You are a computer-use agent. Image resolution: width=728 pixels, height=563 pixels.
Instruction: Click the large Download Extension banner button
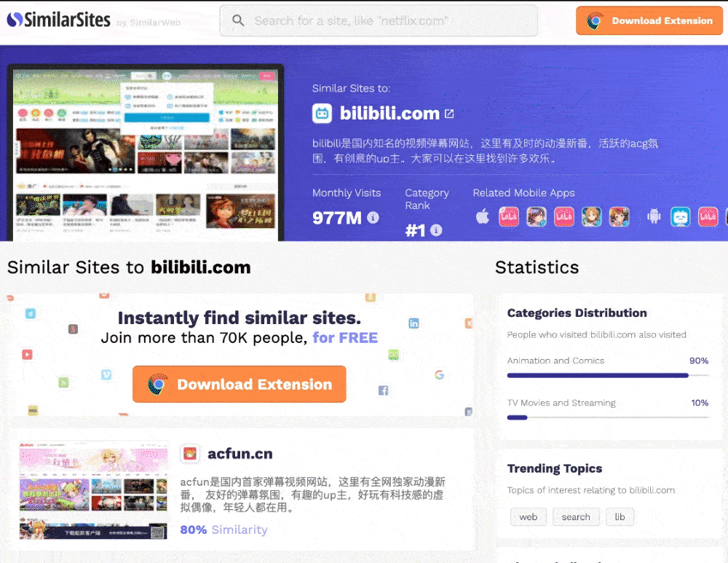(239, 385)
